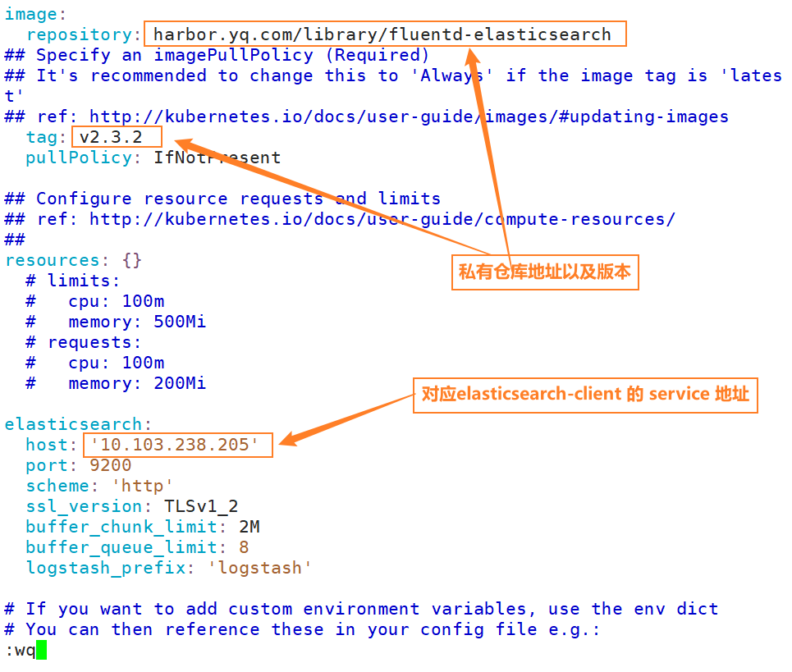This screenshot has width=792, height=672.
Task: Click the 200Mi memory request value
Action: tap(180, 383)
